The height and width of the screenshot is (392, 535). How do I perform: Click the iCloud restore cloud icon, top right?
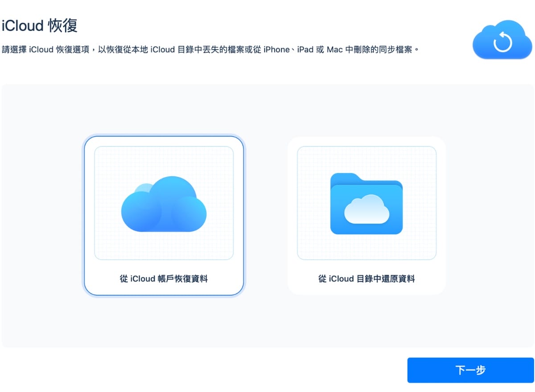pyautogui.click(x=502, y=40)
